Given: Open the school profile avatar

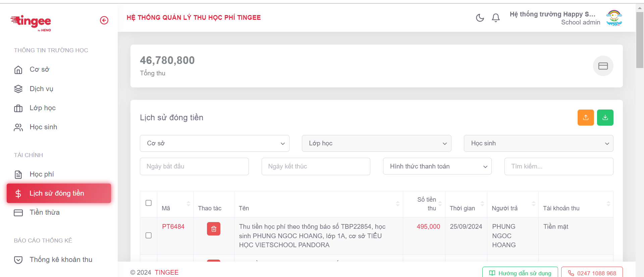Looking at the screenshot, I should pos(614,18).
